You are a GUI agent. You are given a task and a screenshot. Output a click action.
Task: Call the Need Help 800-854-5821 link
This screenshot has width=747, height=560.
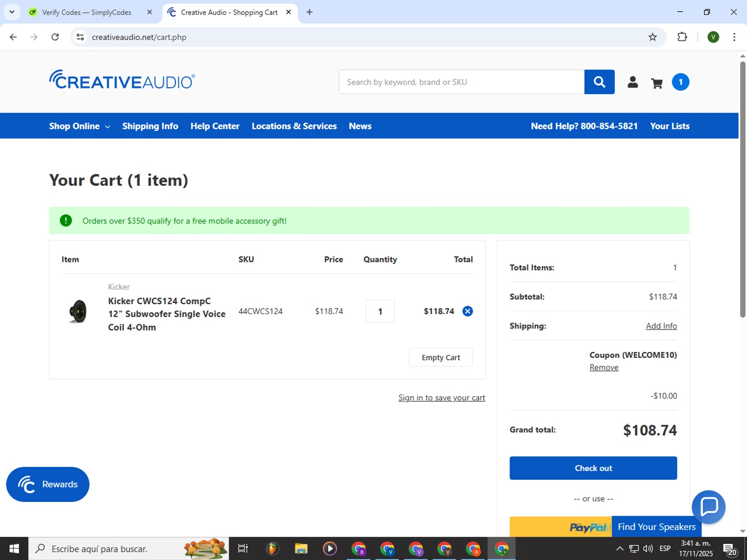pos(584,126)
